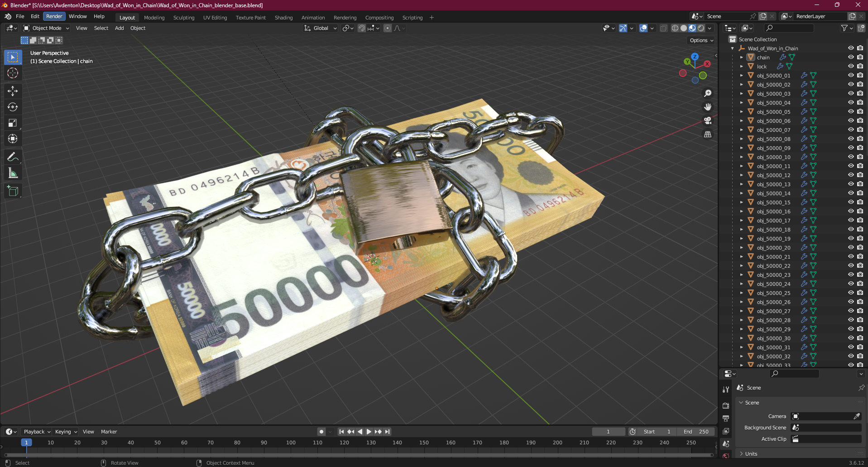Click frame 100 on the timeline
Screen dimensions: 868x467
291,443
